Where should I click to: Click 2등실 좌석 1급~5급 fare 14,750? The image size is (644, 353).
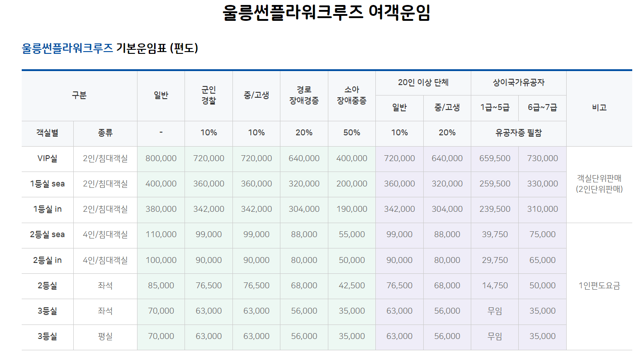[495, 286]
